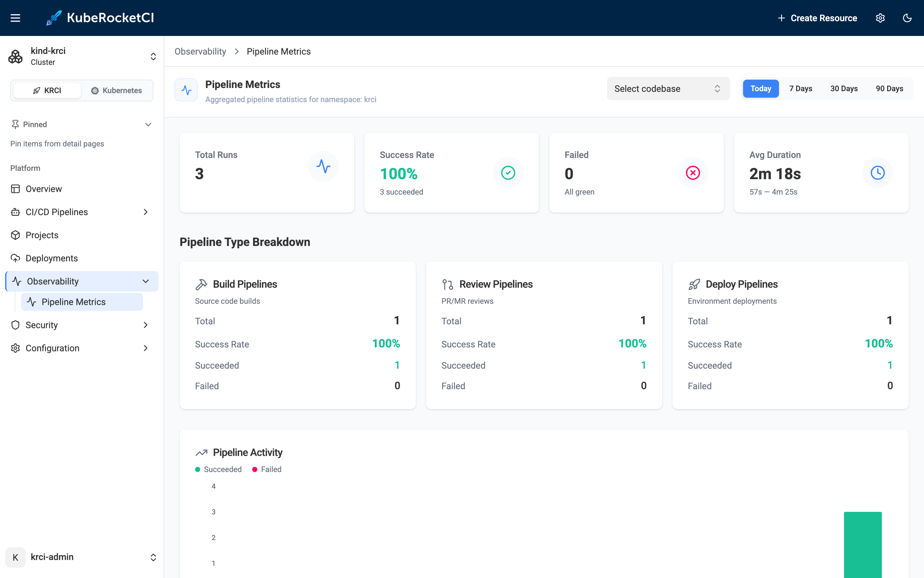This screenshot has width=924, height=578.
Task: Click '2m 18s' average duration value
Action: (x=775, y=174)
